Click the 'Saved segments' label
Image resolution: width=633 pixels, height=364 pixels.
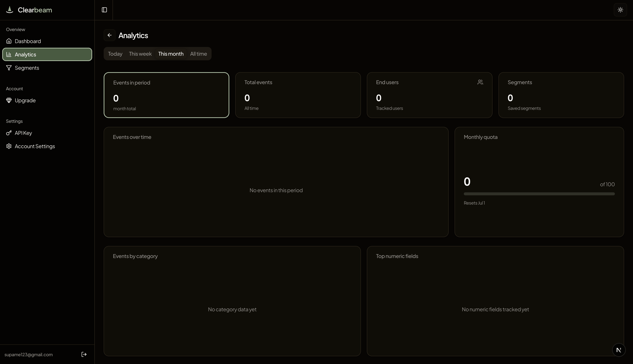(524, 108)
